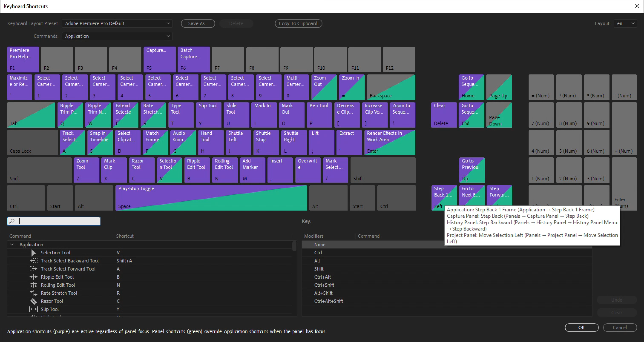Click the Selection Tool arrow icon
The width and height of the screenshot is (644, 342).
point(34,253)
